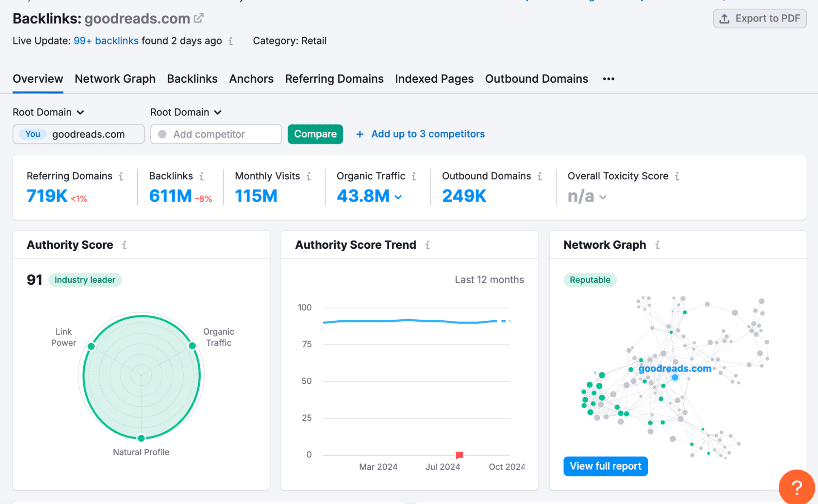818x504 pixels.
Task: Open the three-dot more tabs menu
Action: pos(608,79)
